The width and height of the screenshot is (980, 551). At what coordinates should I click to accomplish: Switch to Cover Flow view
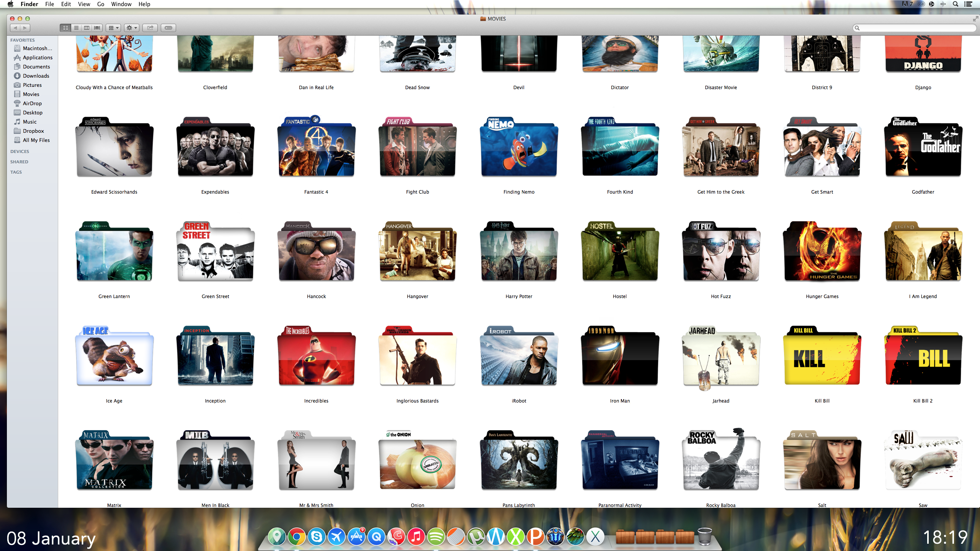coord(97,28)
